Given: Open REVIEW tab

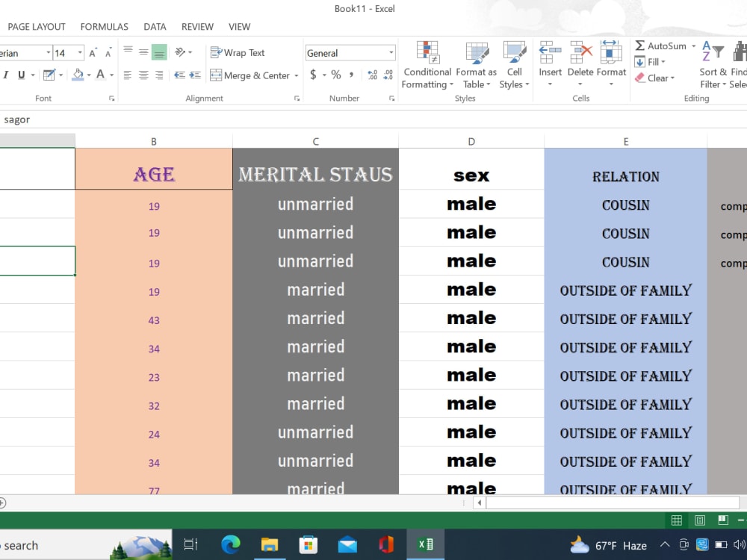Looking at the screenshot, I should pyautogui.click(x=197, y=27).
